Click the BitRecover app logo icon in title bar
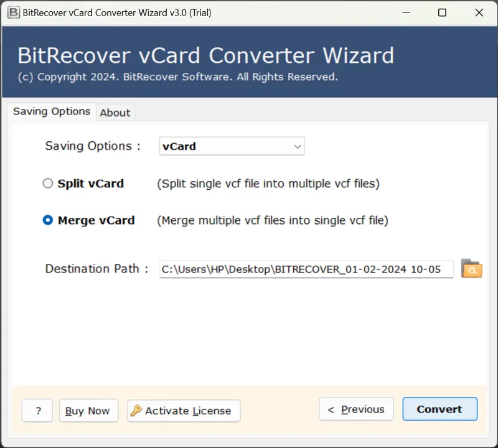 [13, 12]
